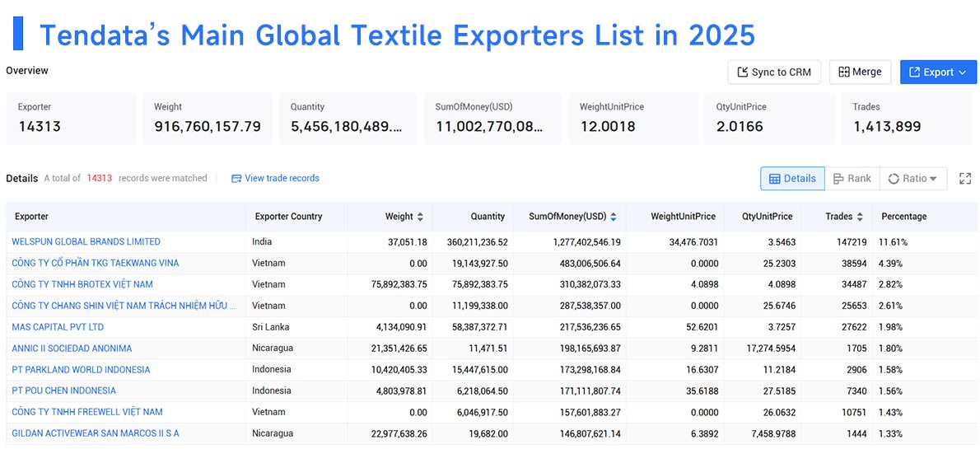Toggle fullscreen expand icon
Viewport: 980px width, 449px height.
pos(965,178)
